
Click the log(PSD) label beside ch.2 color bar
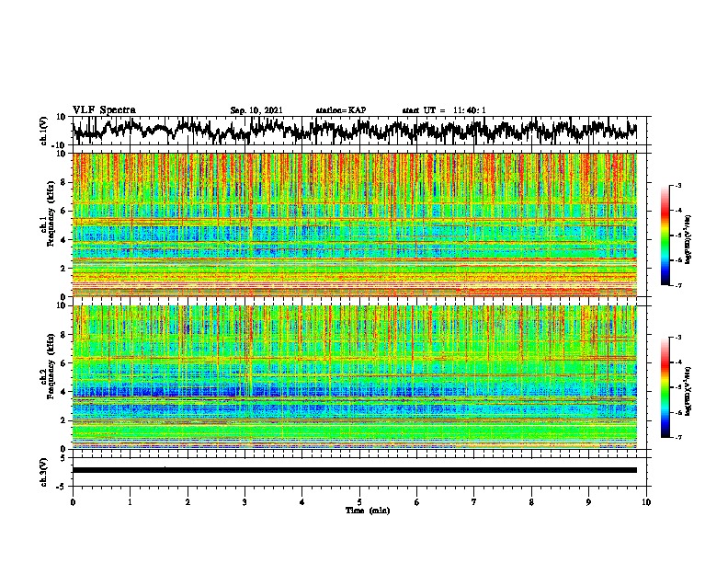(688, 391)
